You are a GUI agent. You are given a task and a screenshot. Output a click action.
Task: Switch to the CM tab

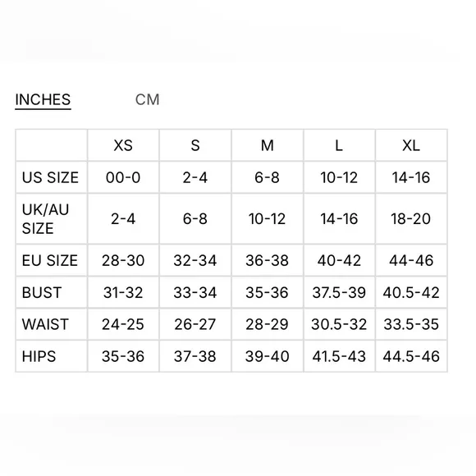[147, 99]
